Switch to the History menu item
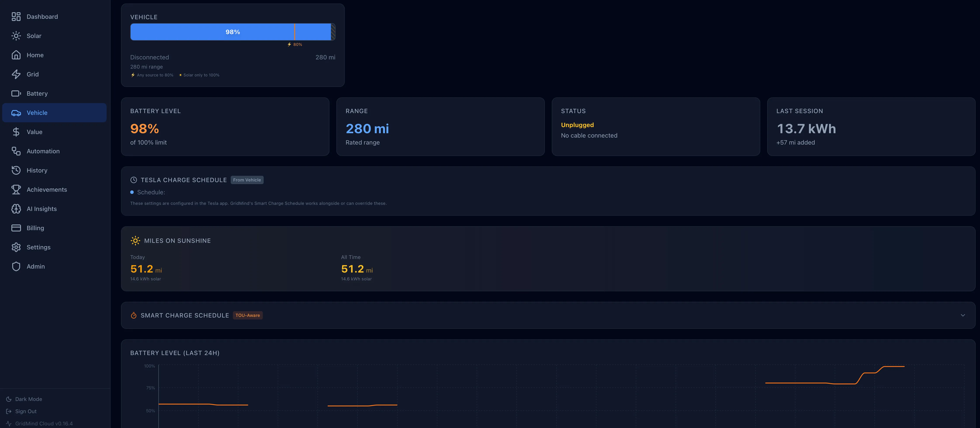The height and width of the screenshot is (428, 980). [54, 171]
